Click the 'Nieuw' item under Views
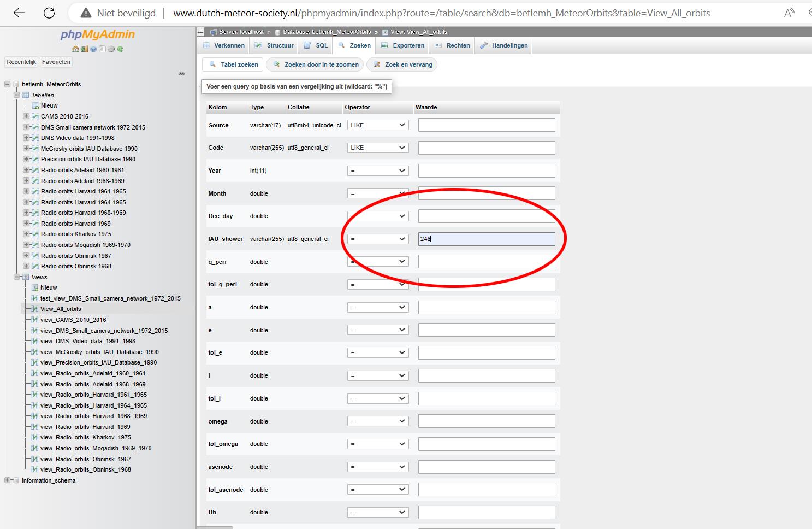The width and height of the screenshot is (812, 529). (x=48, y=287)
